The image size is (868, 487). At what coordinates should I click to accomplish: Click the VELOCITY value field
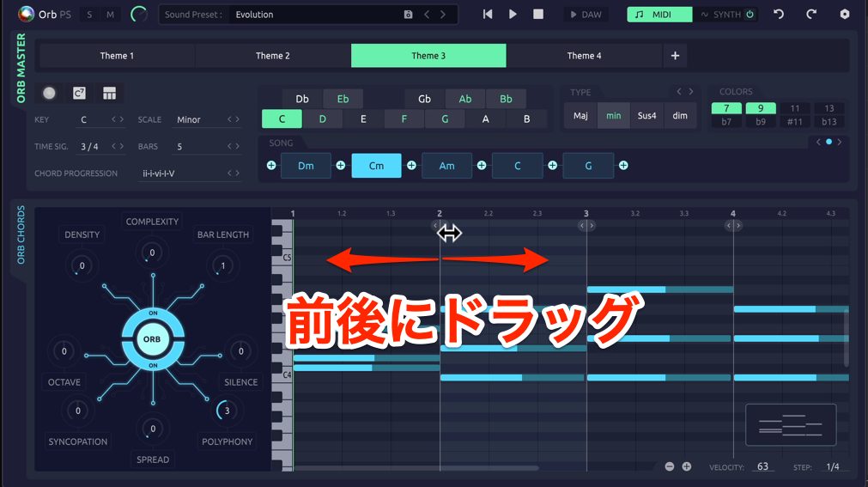tap(762, 466)
